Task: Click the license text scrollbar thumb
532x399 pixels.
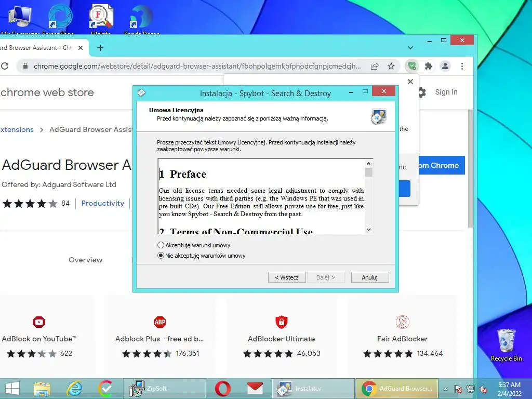Action: (368, 172)
